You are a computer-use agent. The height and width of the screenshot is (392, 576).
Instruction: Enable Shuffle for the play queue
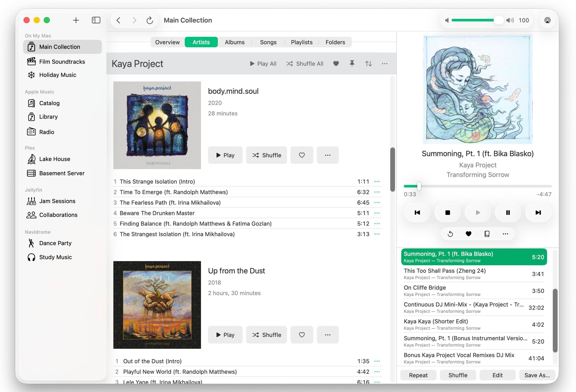(x=458, y=375)
